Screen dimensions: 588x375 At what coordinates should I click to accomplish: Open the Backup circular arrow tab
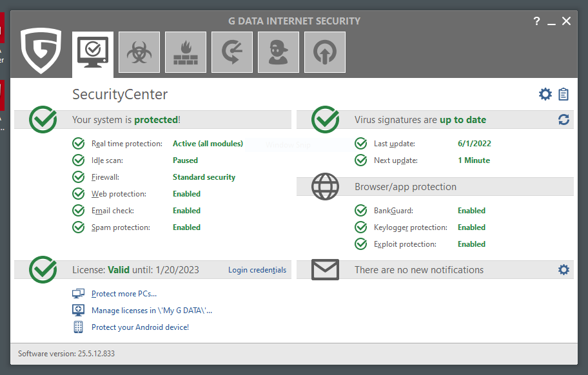point(232,52)
